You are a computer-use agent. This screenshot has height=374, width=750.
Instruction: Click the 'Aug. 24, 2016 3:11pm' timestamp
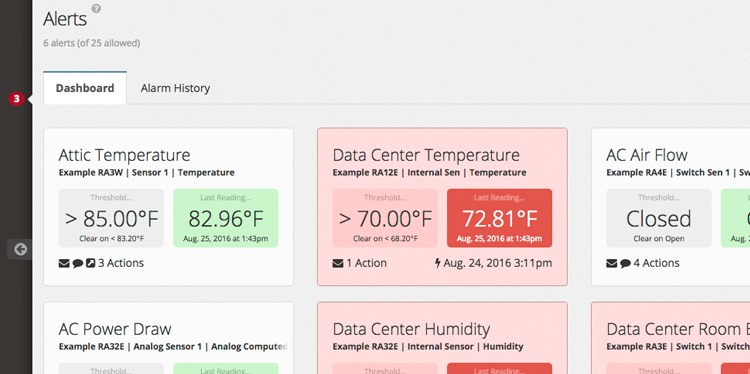[498, 263]
